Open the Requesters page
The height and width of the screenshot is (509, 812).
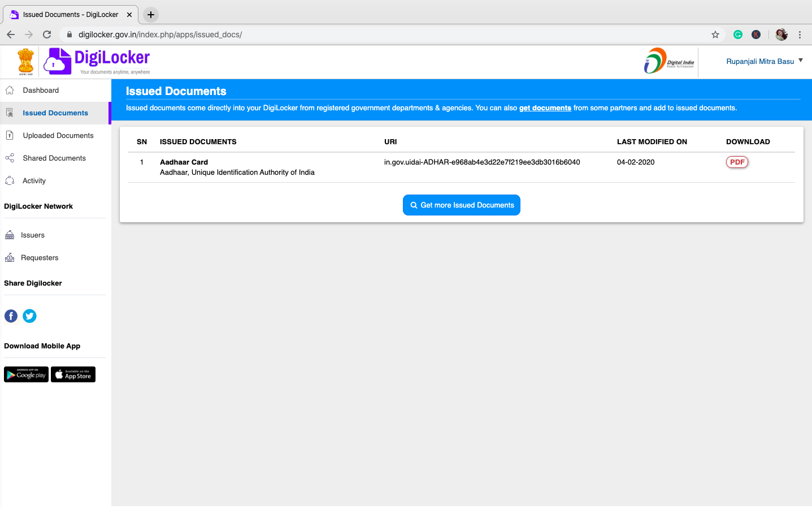point(40,258)
